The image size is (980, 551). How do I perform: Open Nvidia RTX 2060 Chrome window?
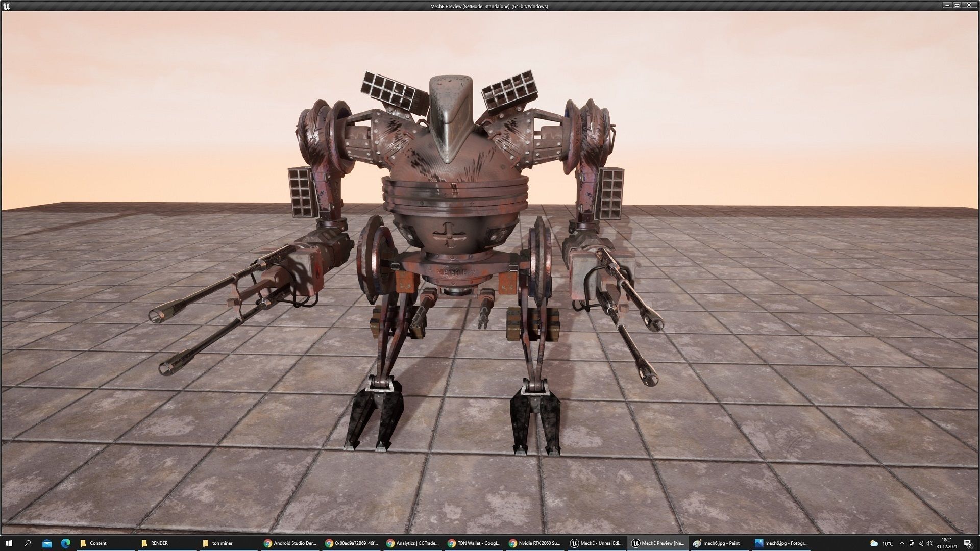click(535, 543)
